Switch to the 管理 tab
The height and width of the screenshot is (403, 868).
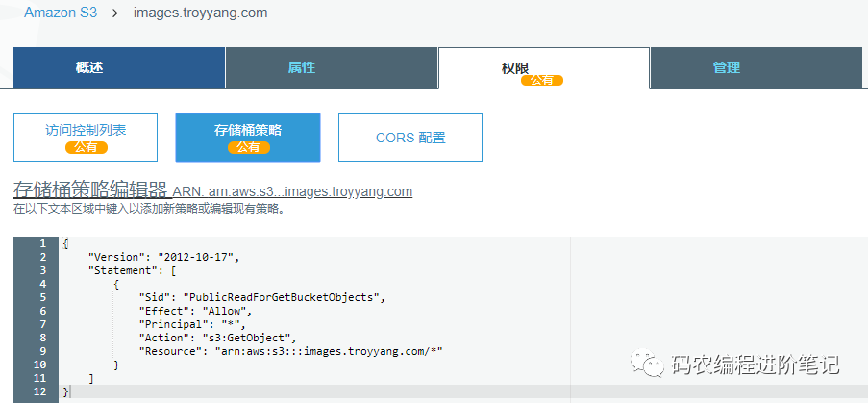pos(756,67)
